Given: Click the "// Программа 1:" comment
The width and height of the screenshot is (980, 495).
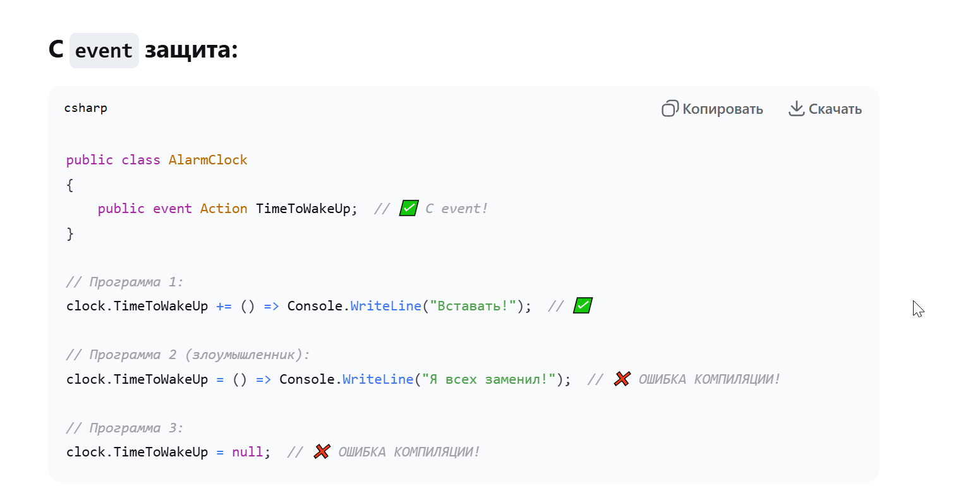Looking at the screenshot, I should [124, 282].
